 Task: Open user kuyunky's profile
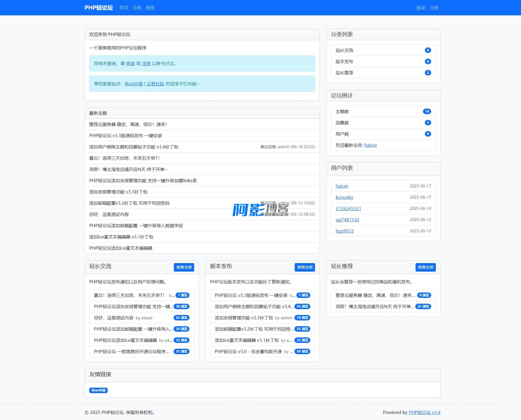point(344,197)
